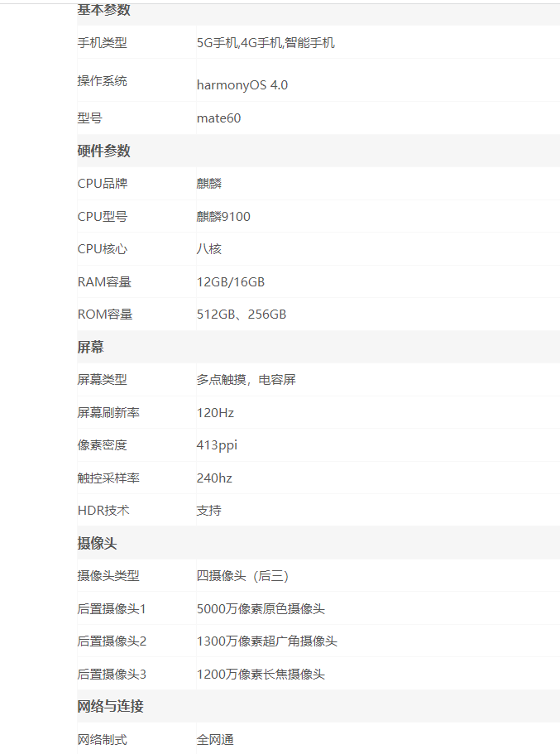560x754 pixels.
Task: Click the 屏幕 section heading
Action: 90,347
